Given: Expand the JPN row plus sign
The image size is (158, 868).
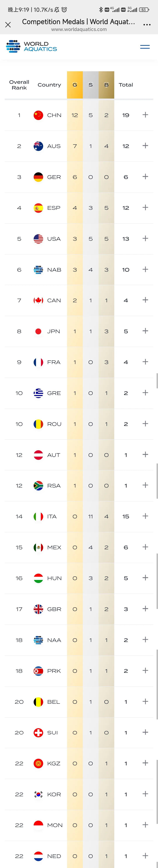Looking at the screenshot, I should coord(145,331).
